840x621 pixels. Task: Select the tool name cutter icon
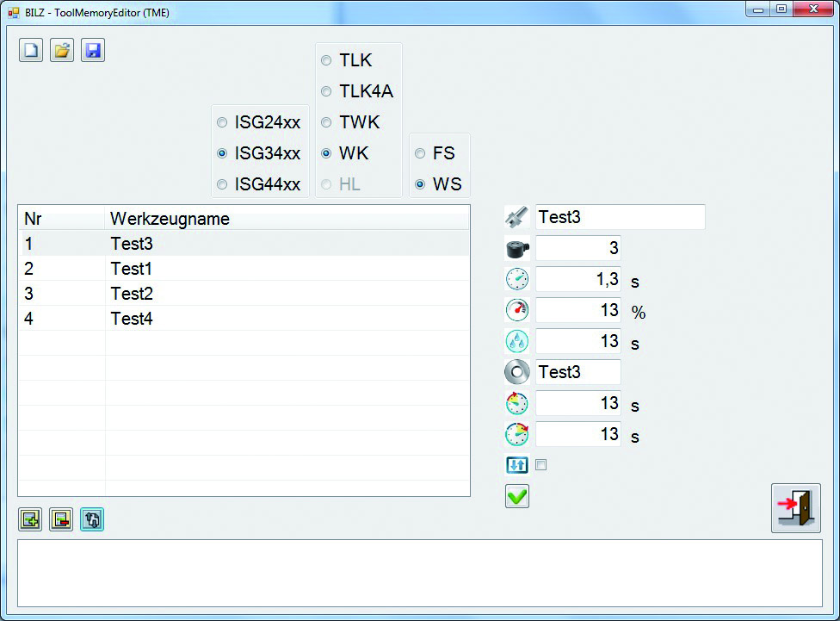coord(516,216)
